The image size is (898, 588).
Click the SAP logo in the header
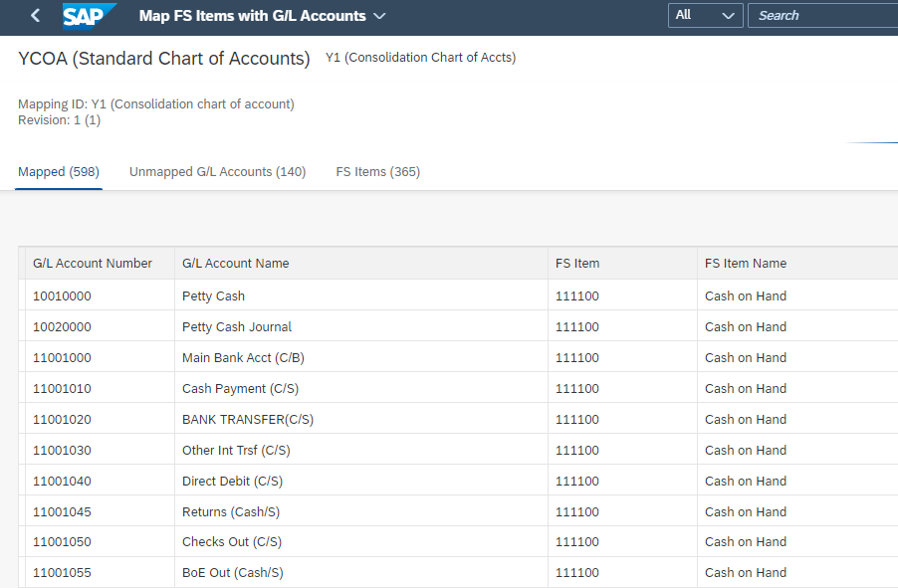click(88, 15)
